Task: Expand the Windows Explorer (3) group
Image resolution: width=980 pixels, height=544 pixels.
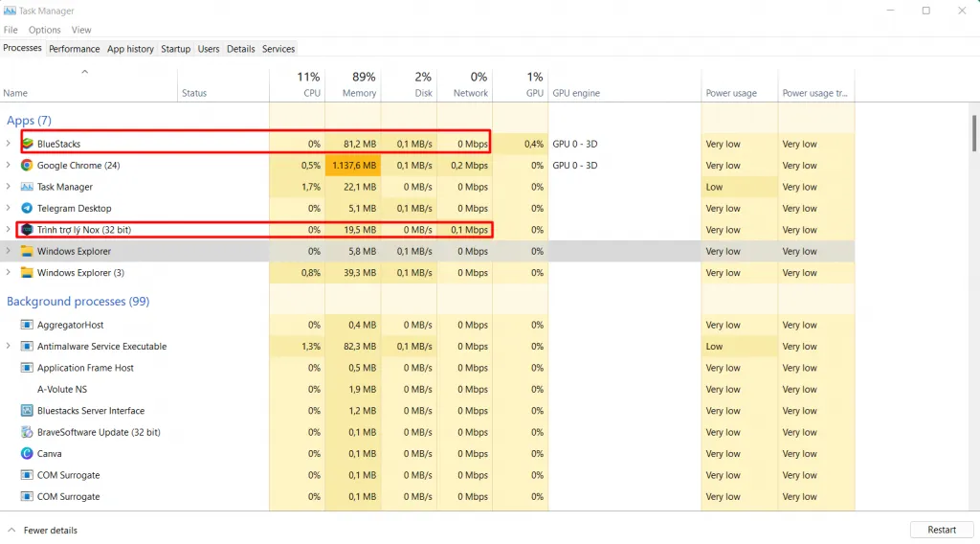Action: pyautogui.click(x=8, y=272)
